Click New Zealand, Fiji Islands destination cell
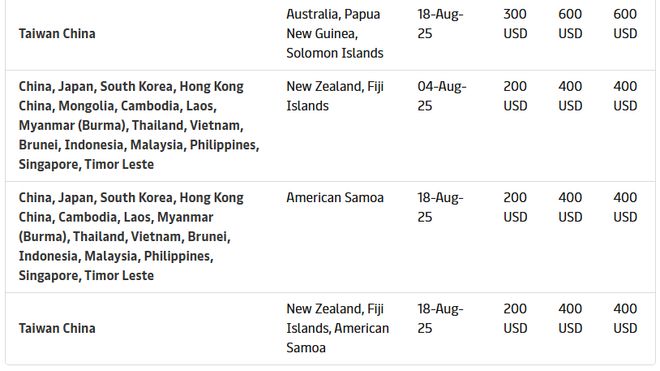The height and width of the screenshot is (371, 660). (x=335, y=96)
